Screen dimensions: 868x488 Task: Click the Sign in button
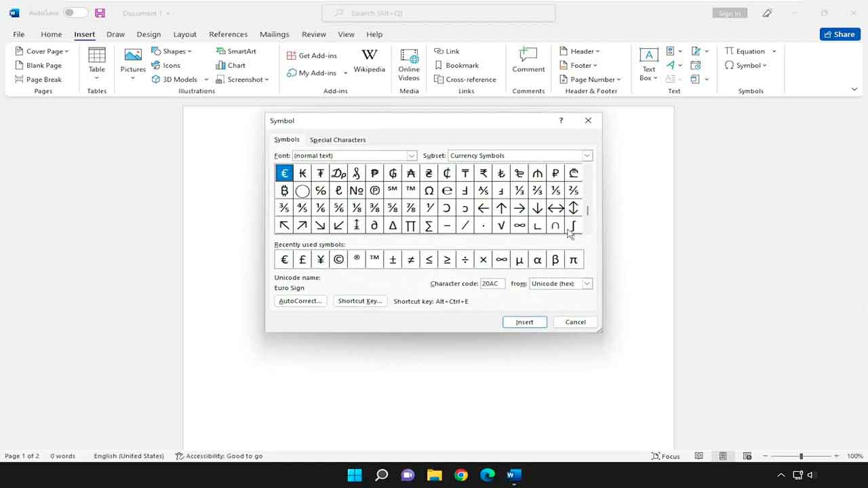pos(730,13)
